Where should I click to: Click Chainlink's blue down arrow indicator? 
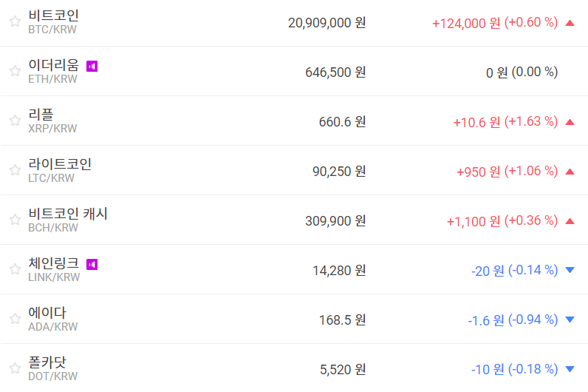pos(570,271)
